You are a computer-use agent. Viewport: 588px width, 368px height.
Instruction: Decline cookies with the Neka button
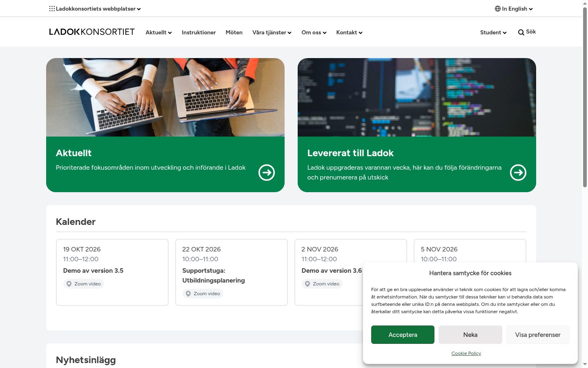pyautogui.click(x=470, y=334)
